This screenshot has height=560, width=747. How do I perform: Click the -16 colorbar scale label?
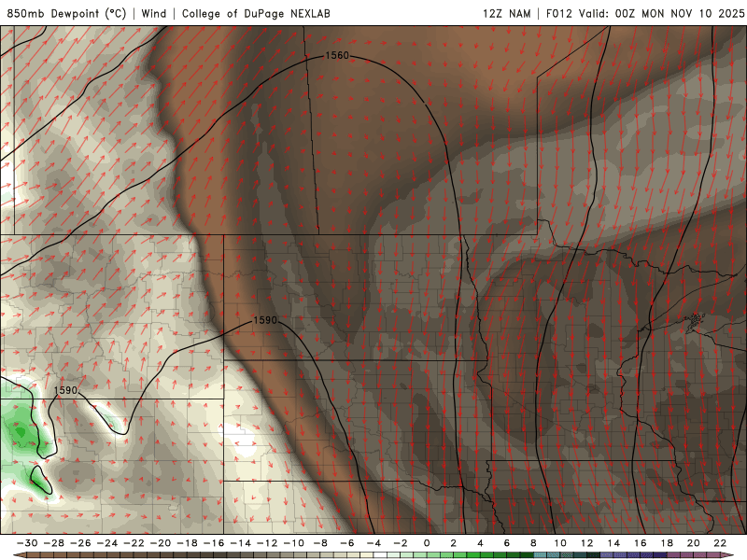tap(214, 543)
